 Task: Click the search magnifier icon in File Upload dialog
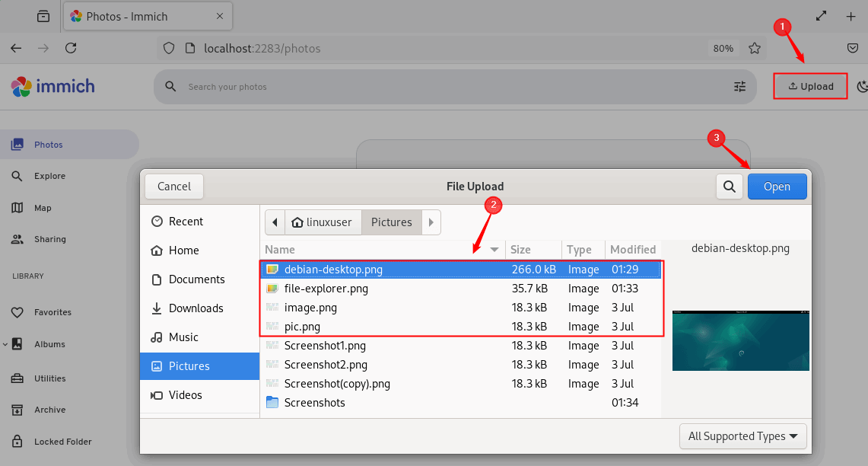pos(730,187)
